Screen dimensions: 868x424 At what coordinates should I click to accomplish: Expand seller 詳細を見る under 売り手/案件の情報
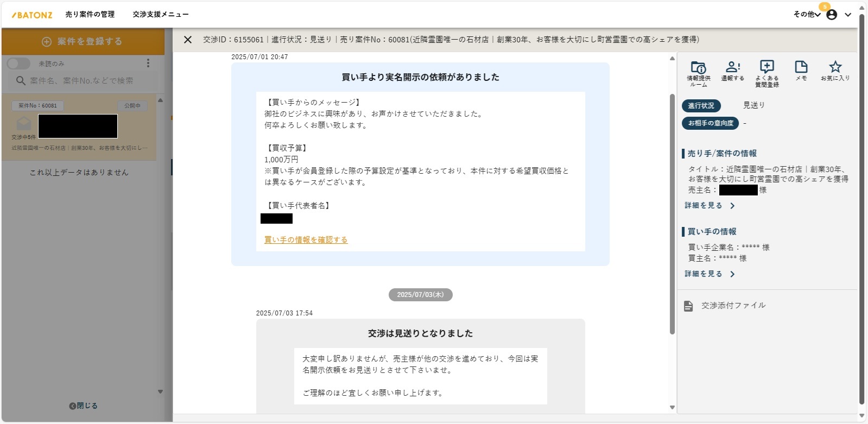pyautogui.click(x=709, y=206)
